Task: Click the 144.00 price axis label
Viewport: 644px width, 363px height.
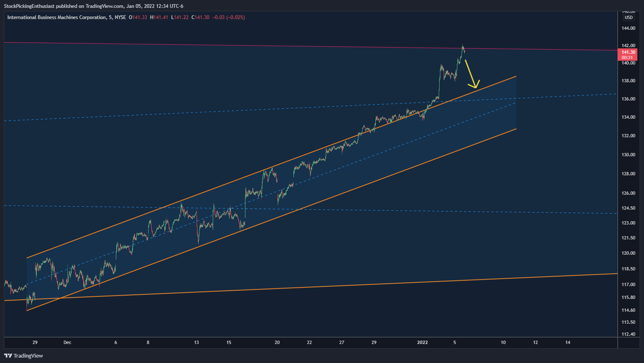Action: coord(628,28)
